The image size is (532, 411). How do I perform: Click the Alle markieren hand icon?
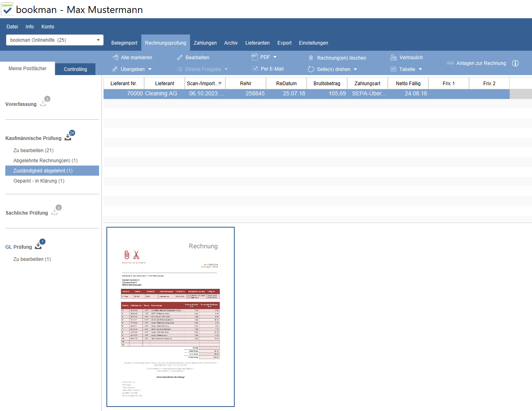pyautogui.click(x=115, y=57)
